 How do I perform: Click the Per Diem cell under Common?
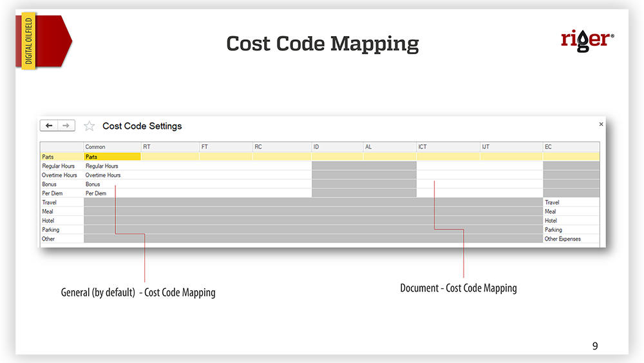point(112,193)
